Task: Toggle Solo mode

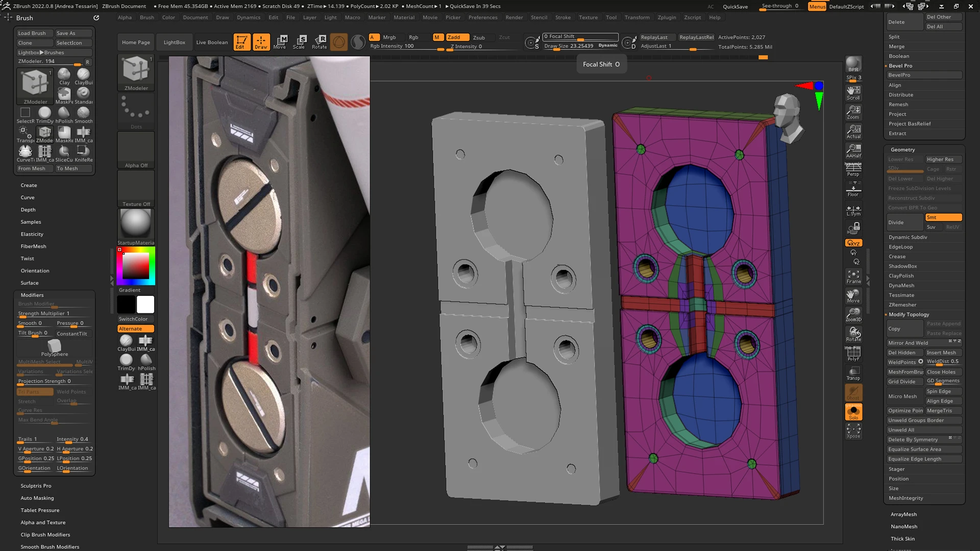Action: 853,412
